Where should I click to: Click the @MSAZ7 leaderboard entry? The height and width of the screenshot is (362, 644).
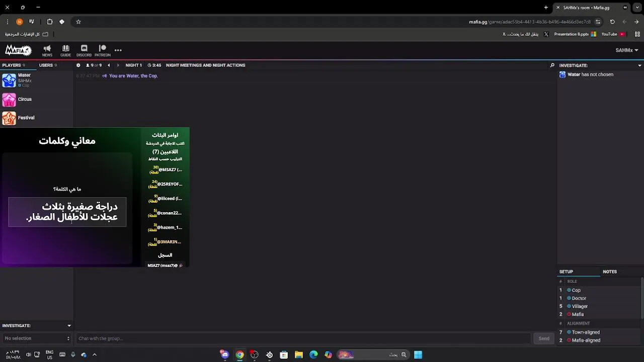pyautogui.click(x=166, y=170)
